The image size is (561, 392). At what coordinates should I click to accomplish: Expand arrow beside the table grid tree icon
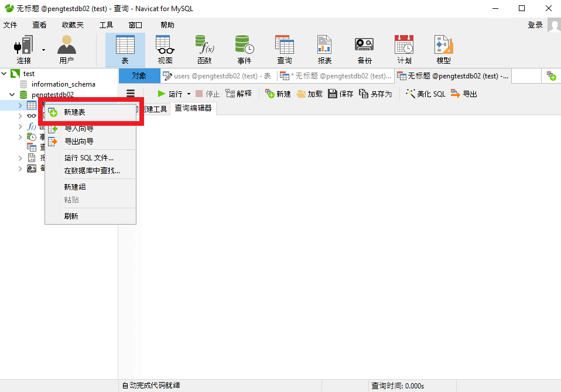20,105
